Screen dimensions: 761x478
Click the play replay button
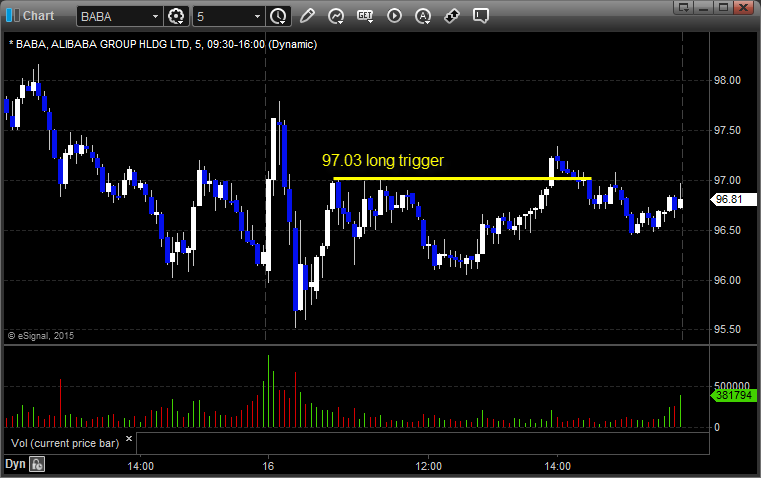[x=394, y=16]
